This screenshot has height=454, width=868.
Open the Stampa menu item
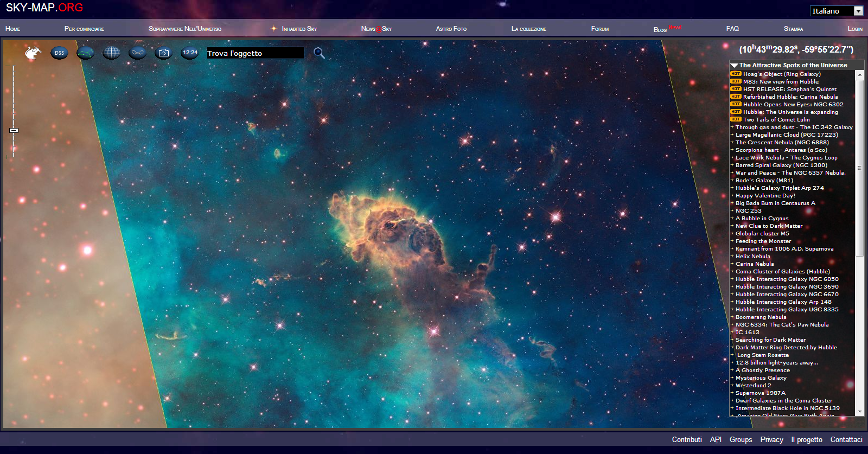pyautogui.click(x=793, y=29)
